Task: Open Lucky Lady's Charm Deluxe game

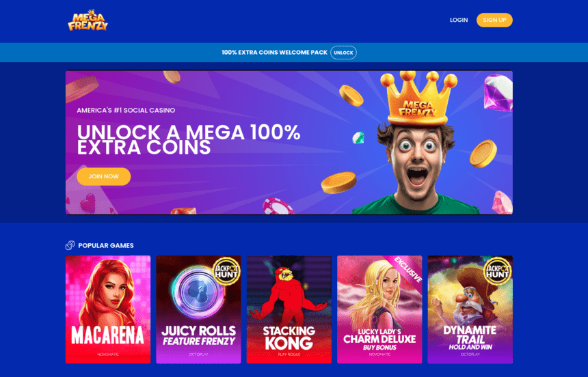Action: tap(379, 309)
